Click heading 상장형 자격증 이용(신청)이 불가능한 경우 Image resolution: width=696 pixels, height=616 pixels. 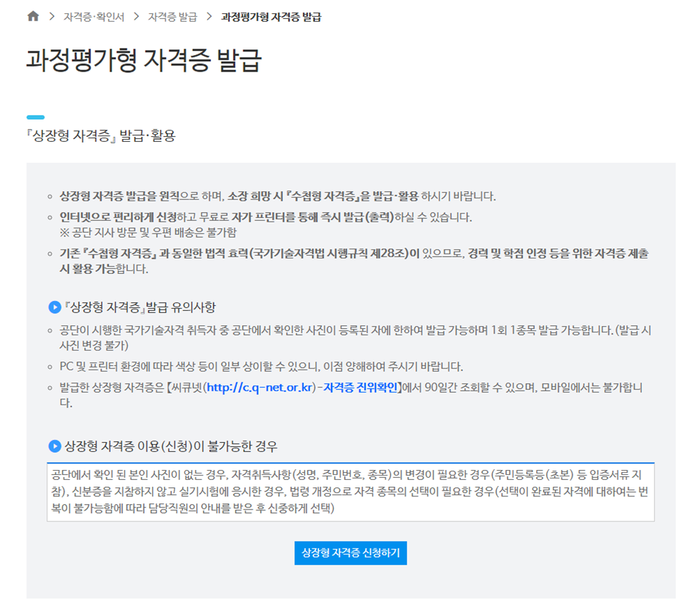pyautogui.click(x=171, y=446)
